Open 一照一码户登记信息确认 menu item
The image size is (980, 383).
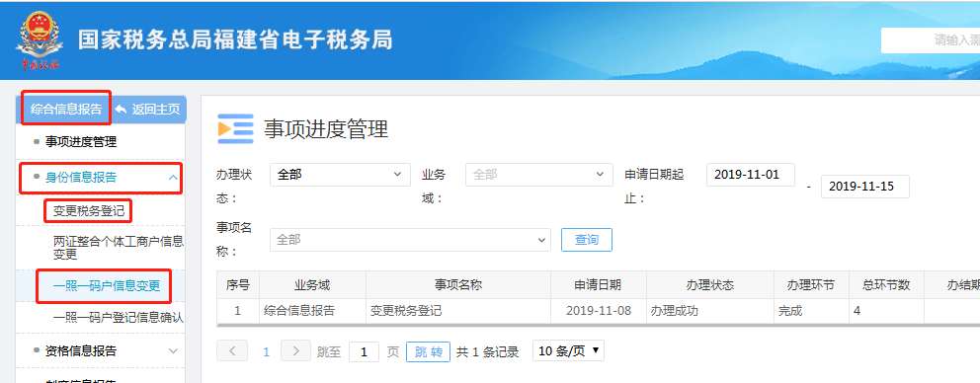119,318
